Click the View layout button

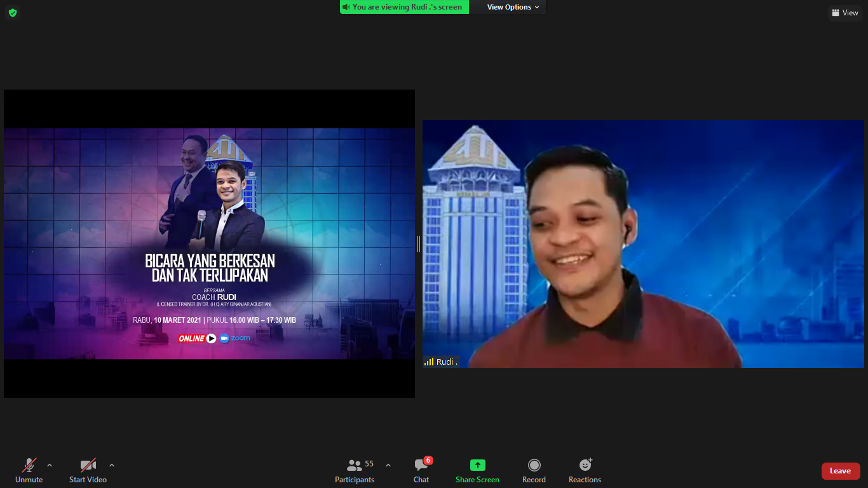point(844,13)
